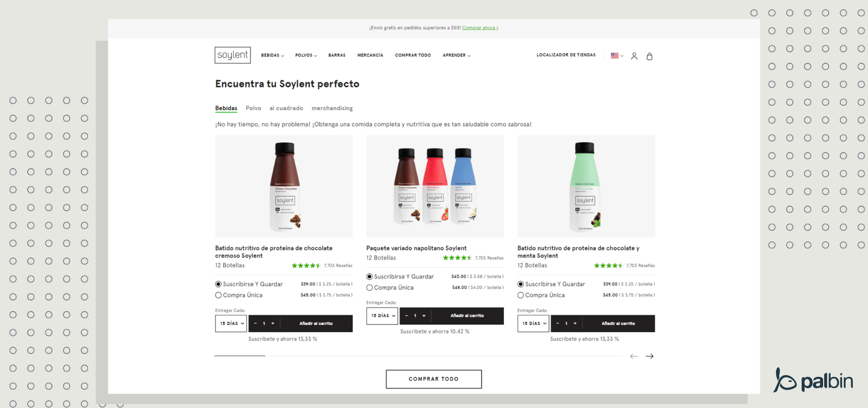The height and width of the screenshot is (408, 868).
Task: Click the previous products left arrow
Action: tap(634, 356)
